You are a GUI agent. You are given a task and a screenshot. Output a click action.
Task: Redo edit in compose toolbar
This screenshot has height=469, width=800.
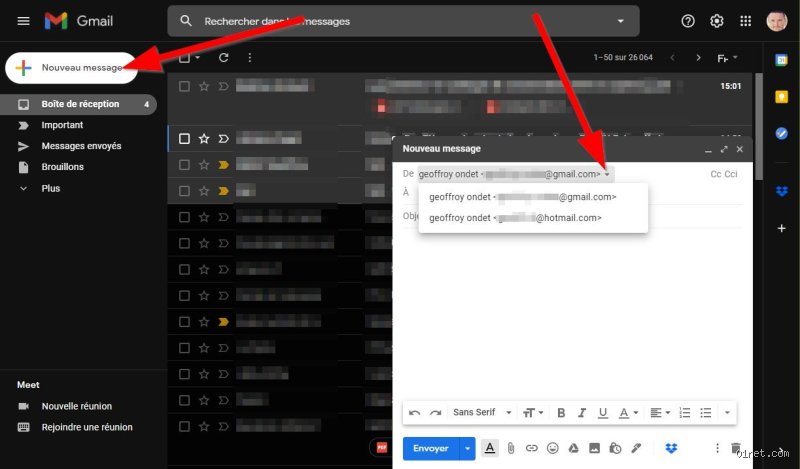coord(435,412)
